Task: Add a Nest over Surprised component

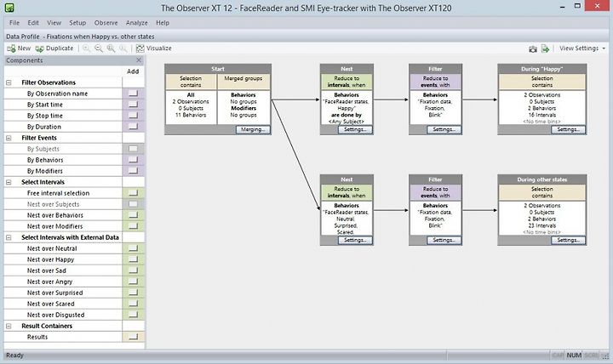Action: [134, 293]
